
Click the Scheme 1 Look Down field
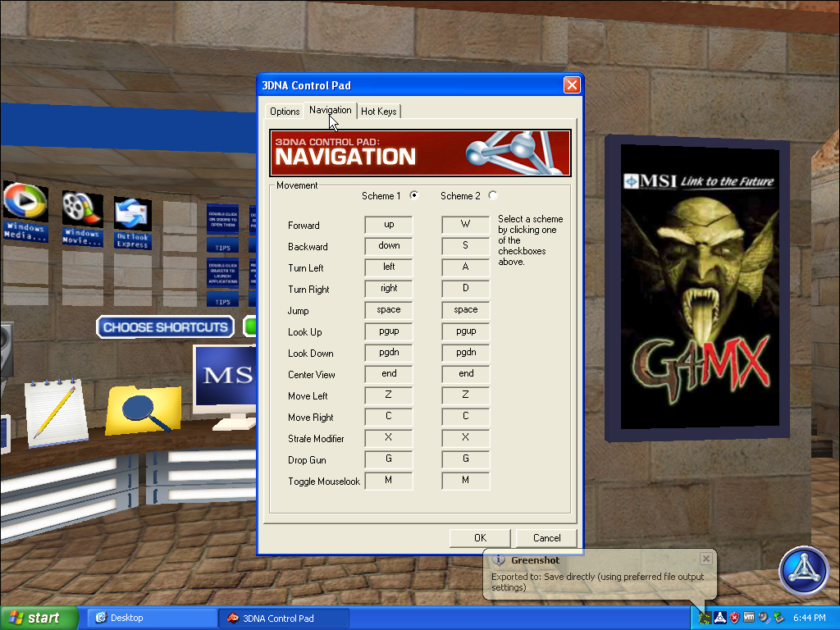click(x=389, y=353)
